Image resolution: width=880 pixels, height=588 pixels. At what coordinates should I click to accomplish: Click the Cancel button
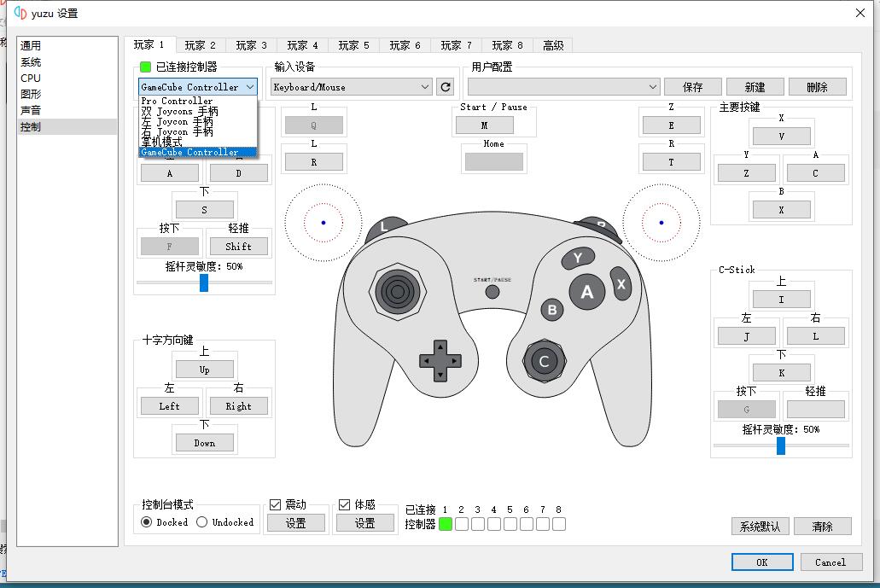tap(830, 562)
